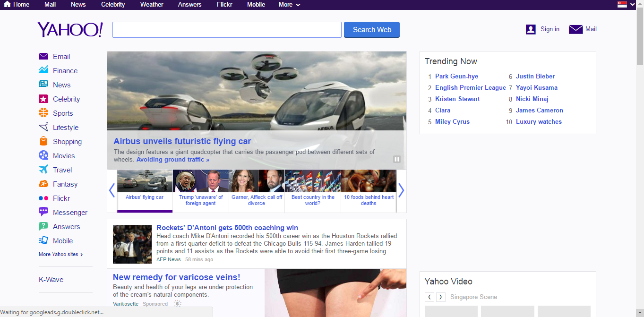Screen dimensions: 644x317
Task: Open Celebrity in top navigation bar
Action: (x=113, y=4)
